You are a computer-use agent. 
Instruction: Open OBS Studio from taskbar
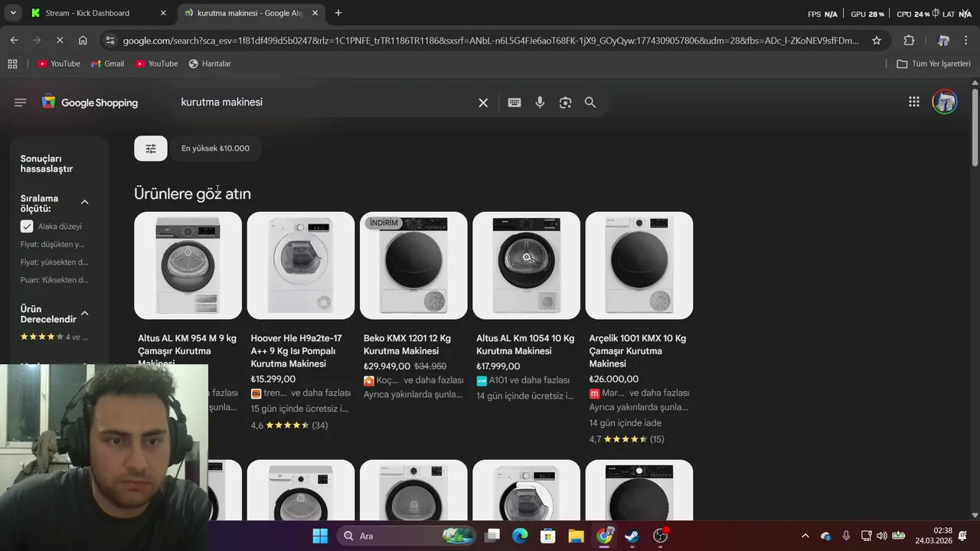click(x=661, y=536)
